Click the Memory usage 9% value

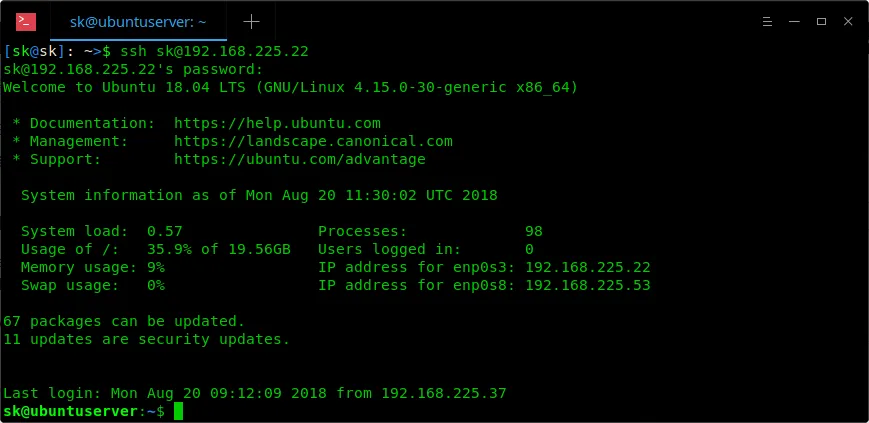[x=156, y=267]
